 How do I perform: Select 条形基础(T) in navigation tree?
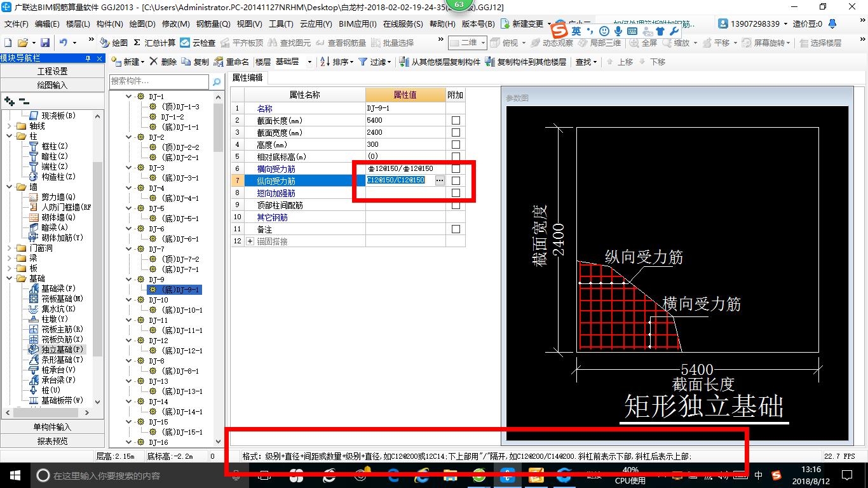56,360
